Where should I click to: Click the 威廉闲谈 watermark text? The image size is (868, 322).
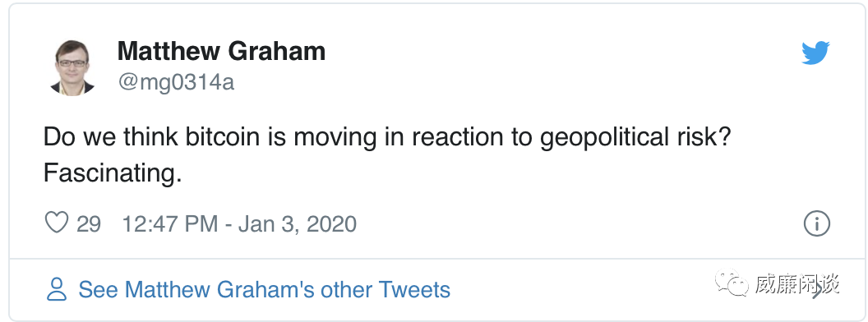[797, 284]
